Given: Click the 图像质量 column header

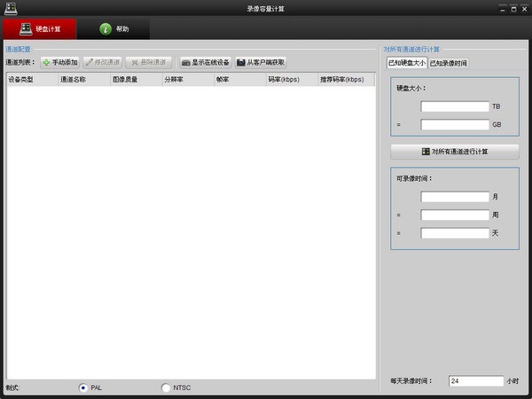Looking at the screenshot, I should tap(137, 80).
